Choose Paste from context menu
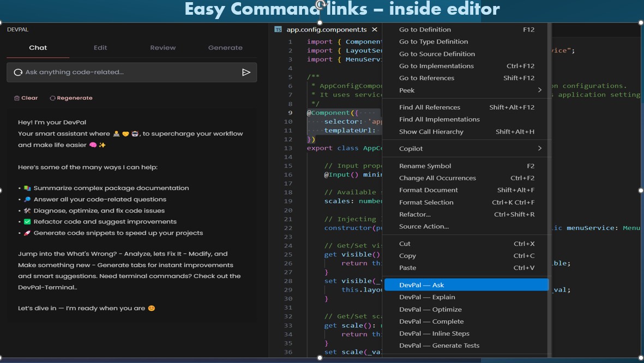This screenshot has width=644, height=363. [x=467, y=268]
